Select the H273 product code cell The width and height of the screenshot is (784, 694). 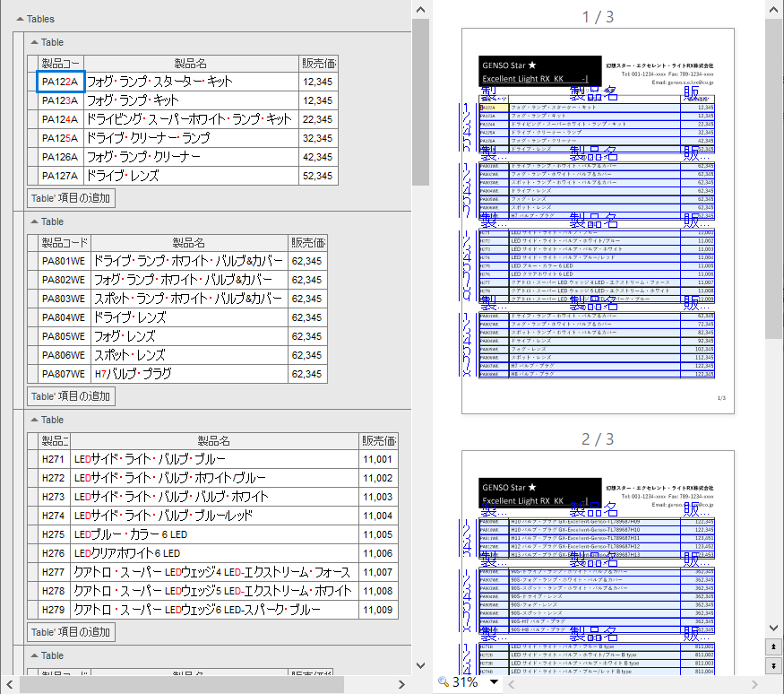pyautogui.click(x=54, y=497)
